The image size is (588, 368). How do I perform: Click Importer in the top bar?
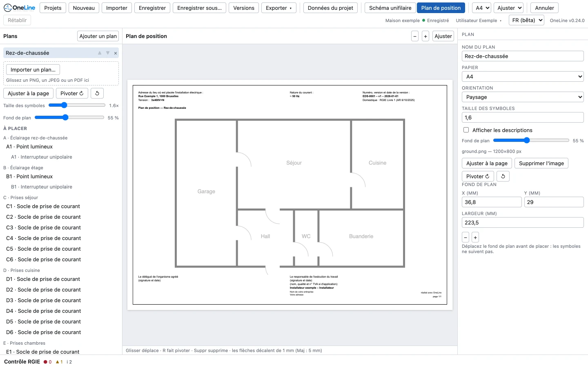click(x=117, y=8)
